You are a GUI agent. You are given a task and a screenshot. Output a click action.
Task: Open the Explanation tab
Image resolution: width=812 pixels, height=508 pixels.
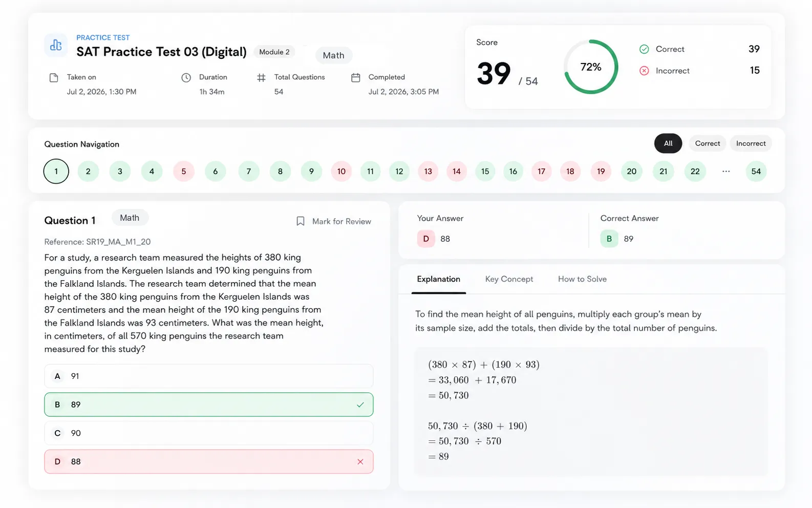(x=439, y=279)
